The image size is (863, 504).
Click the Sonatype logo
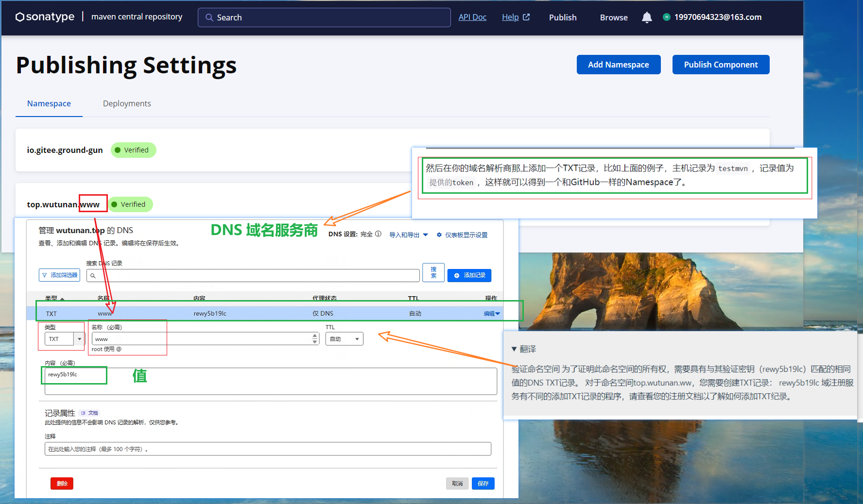[45, 17]
